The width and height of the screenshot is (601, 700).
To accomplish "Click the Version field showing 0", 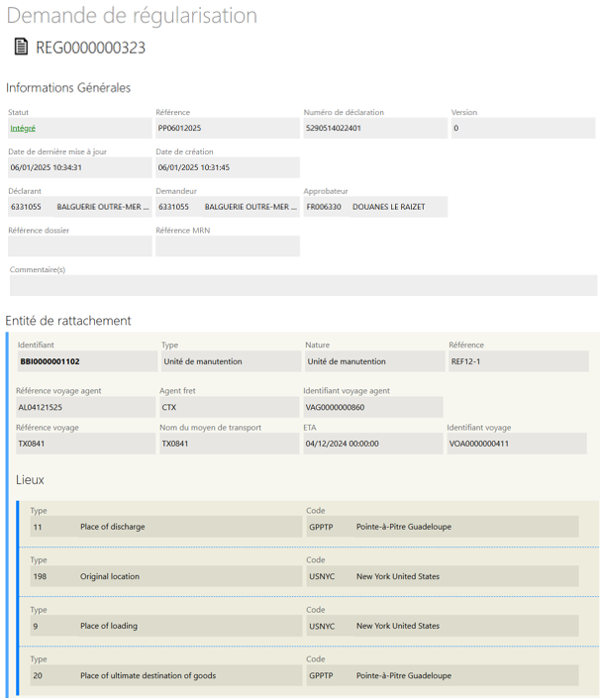I will click(523, 128).
